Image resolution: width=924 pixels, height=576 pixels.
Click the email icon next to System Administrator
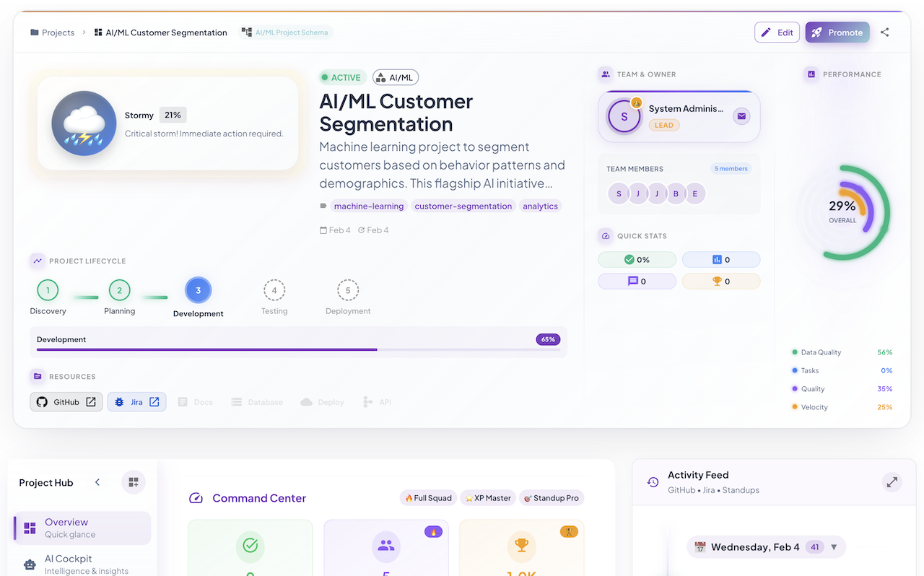point(741,116)
